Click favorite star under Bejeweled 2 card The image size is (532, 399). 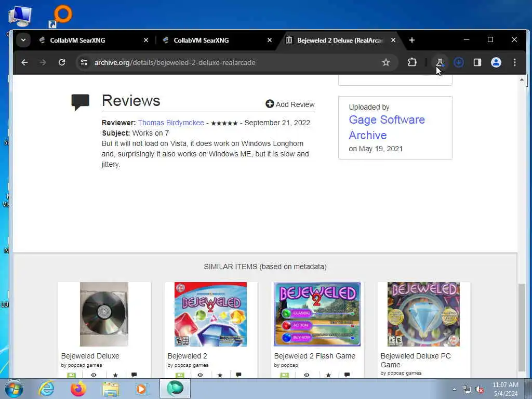tap(220, 375)
